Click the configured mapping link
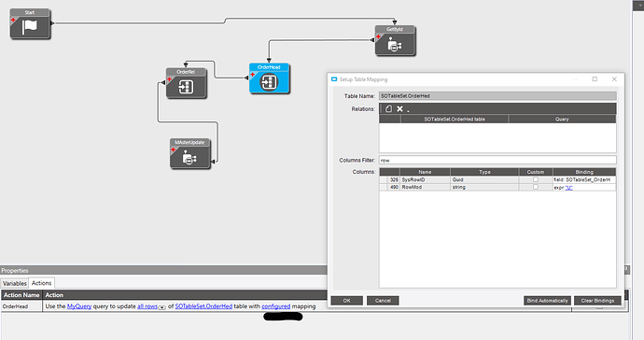The image size is (644, 340). coord(276,306)
